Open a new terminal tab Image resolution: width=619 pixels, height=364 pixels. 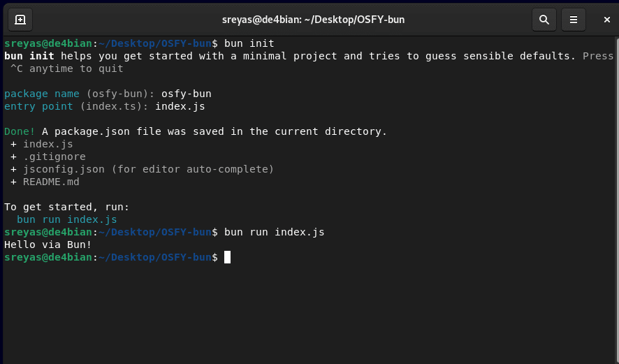[x=20, y=20]
